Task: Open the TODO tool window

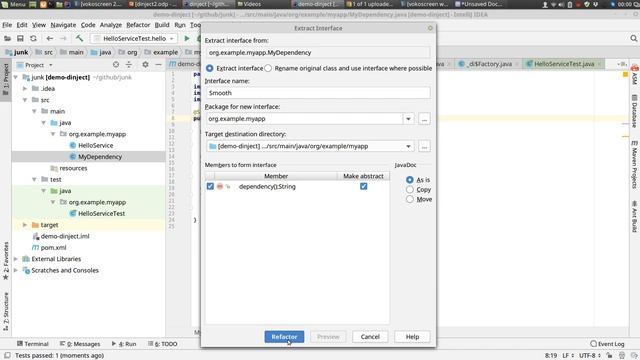Action: (162, 344)
